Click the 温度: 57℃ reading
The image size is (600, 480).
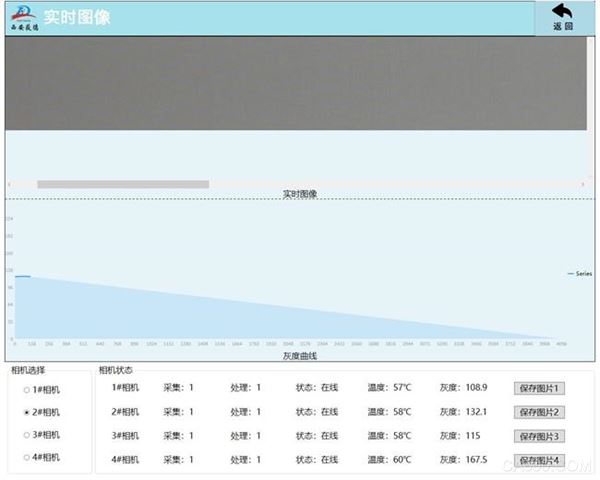tap(389, 387)
